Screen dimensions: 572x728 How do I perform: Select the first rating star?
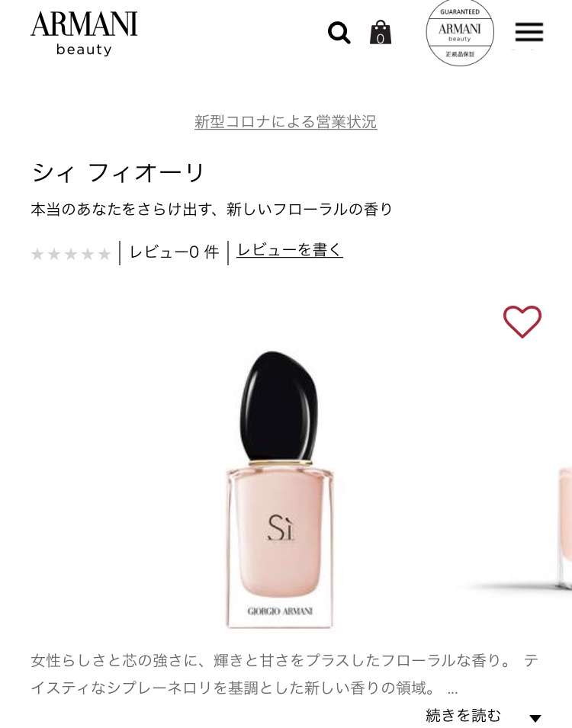(x=37, y=254)
